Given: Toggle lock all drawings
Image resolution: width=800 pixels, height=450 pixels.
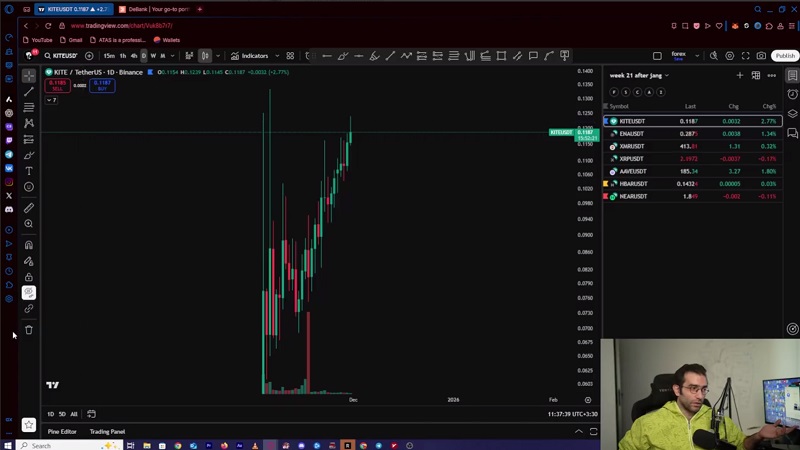Looking at the screenshot, I should (29, 277).
